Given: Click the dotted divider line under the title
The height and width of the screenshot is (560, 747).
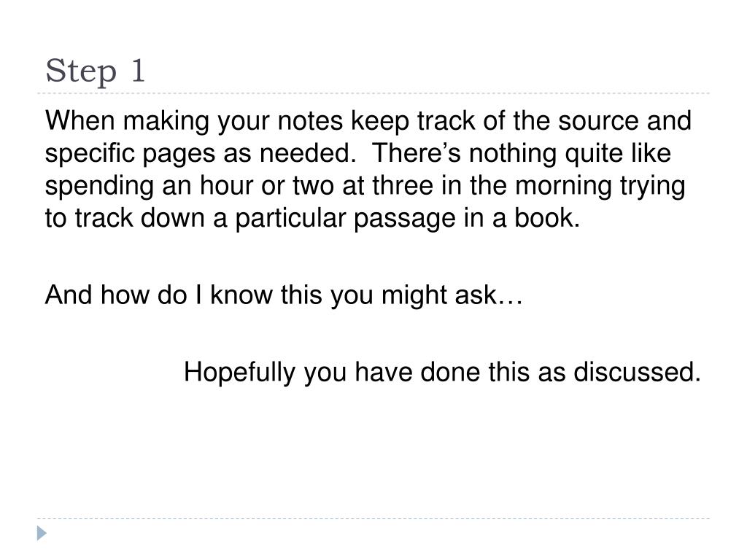Looking at the screenshot, I should click(373, 93).
